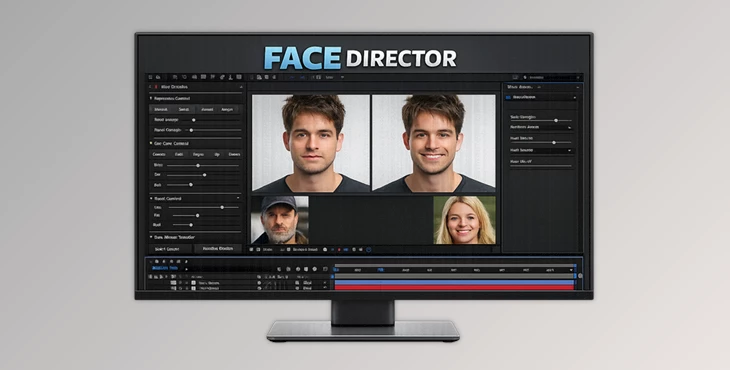Screen dimensions: 730x370
Task: Click the second blue icon in the top toolbar
Action: (x=302, y=77)
